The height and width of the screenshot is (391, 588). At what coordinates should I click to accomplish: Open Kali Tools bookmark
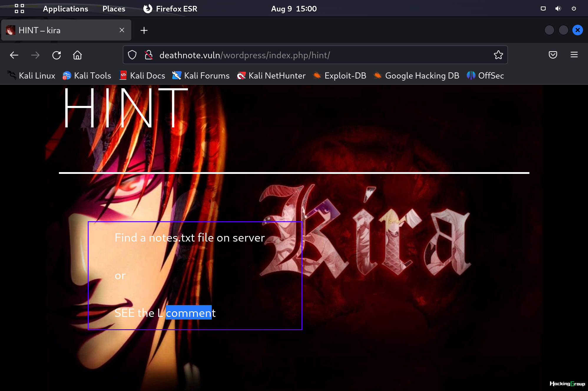[x=87, y=76]
